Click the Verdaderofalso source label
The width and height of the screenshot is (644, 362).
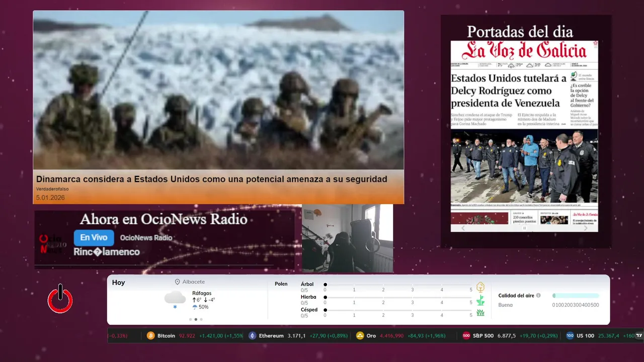point(52,189)
